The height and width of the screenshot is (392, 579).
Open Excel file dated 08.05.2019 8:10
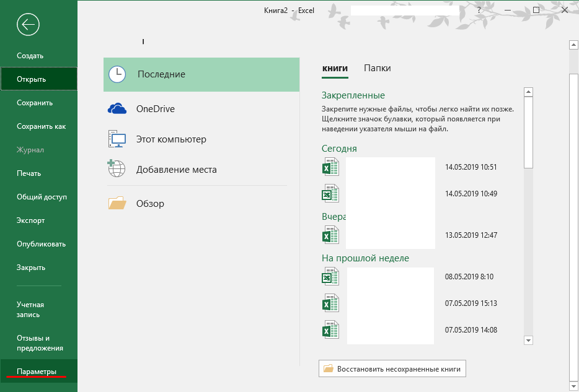(330, 277)
